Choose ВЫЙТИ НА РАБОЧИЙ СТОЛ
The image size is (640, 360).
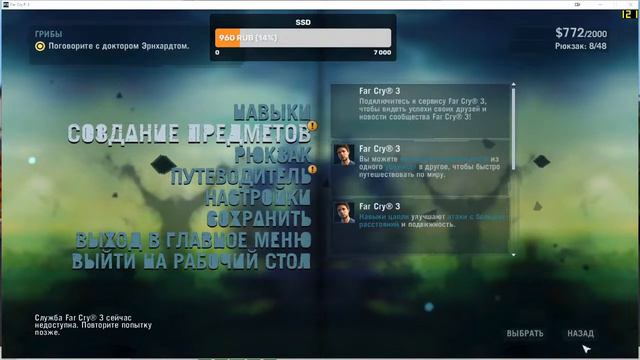coord(191,261)
